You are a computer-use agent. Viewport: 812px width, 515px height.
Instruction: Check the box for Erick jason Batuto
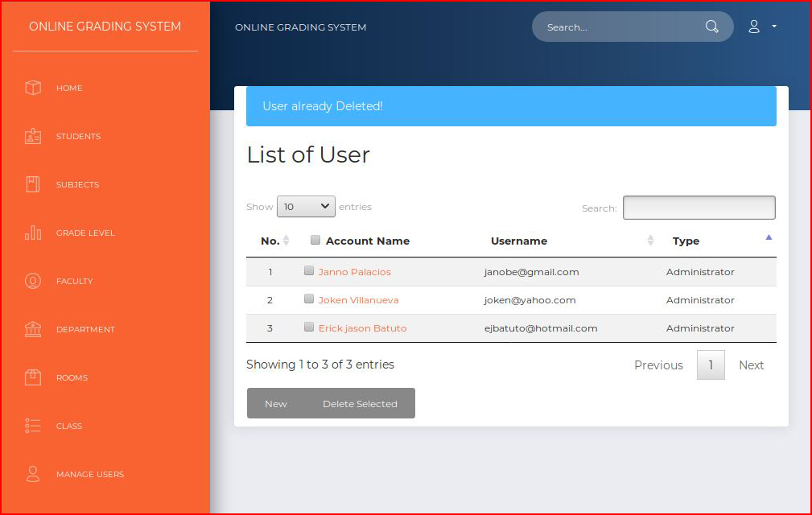309,327
